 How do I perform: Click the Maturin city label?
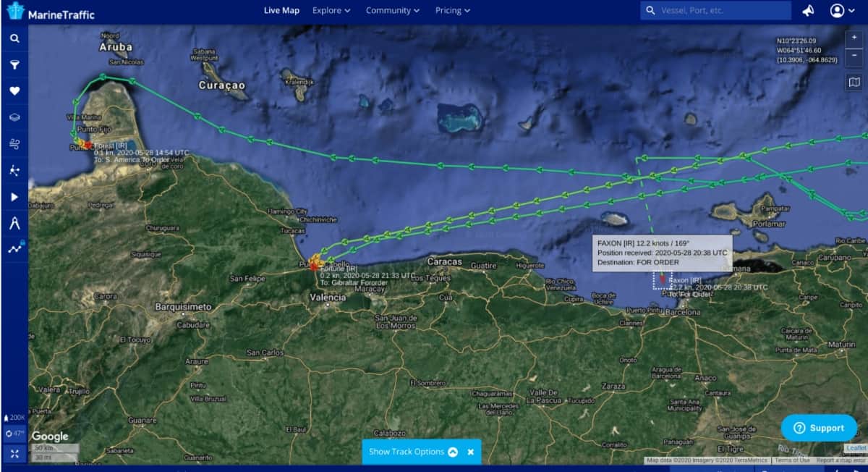[x=841, y=345]
